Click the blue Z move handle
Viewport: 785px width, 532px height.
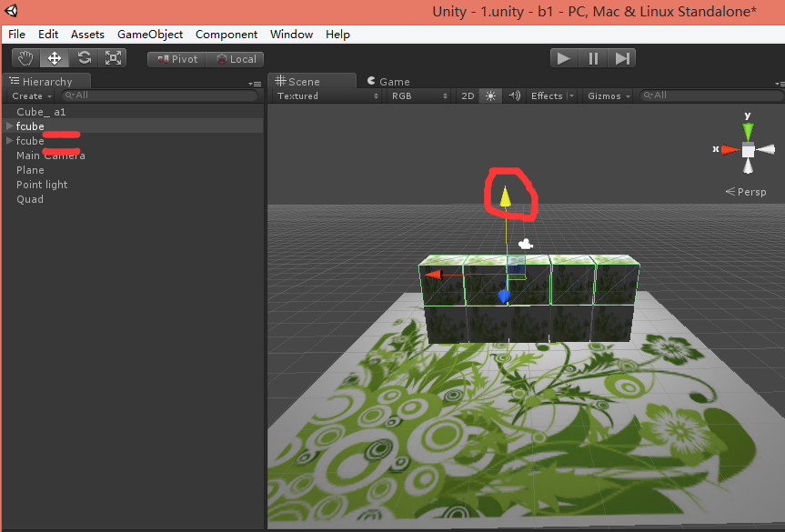point(504,296)
